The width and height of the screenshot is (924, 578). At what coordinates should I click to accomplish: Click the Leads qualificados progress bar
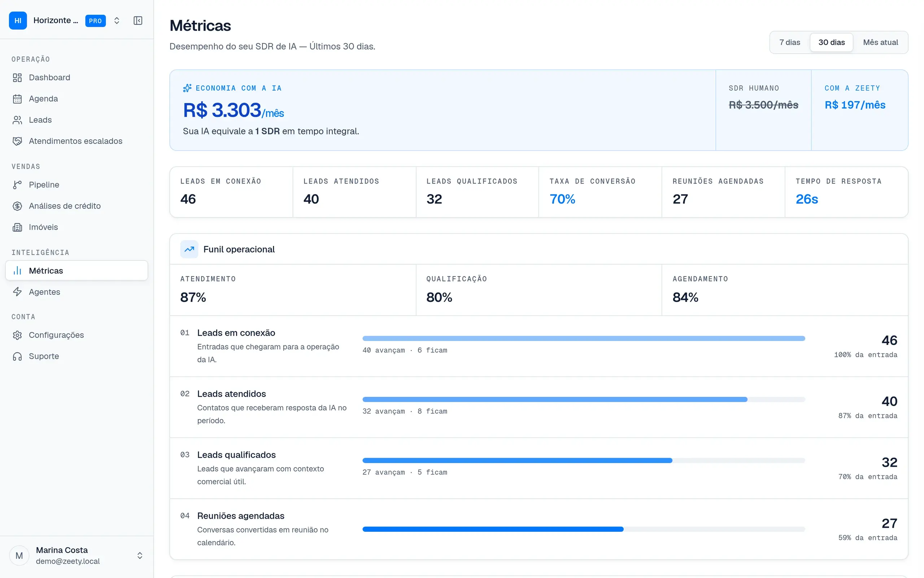[583, 461]
